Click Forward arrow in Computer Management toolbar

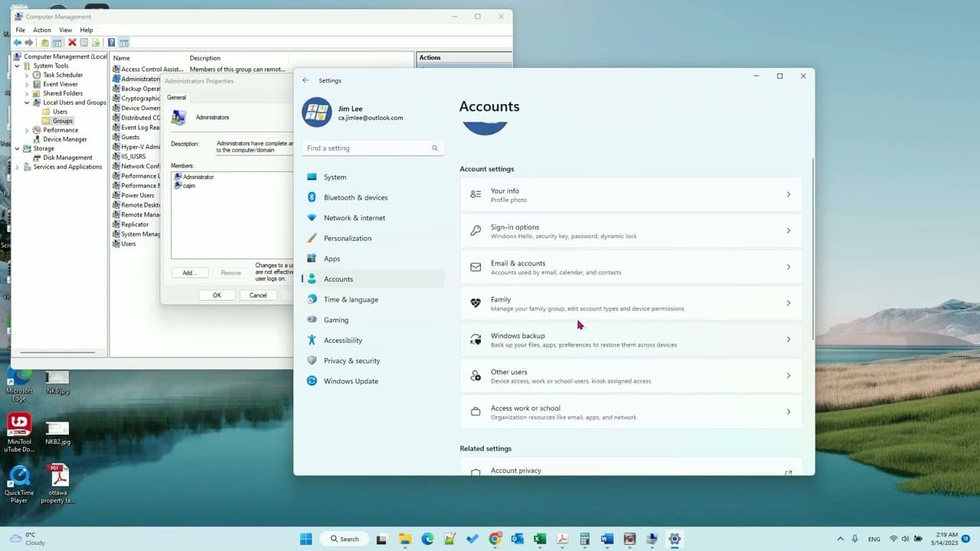(29, 43)
